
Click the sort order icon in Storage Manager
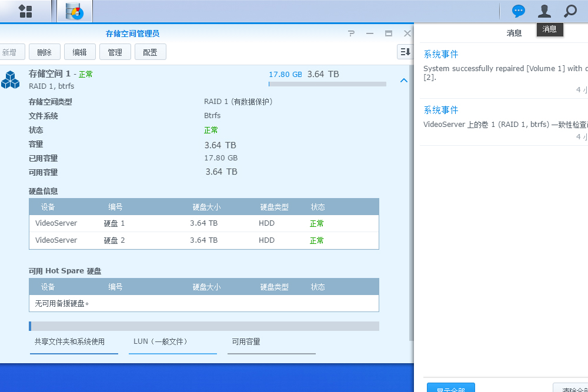coord(405,52)
